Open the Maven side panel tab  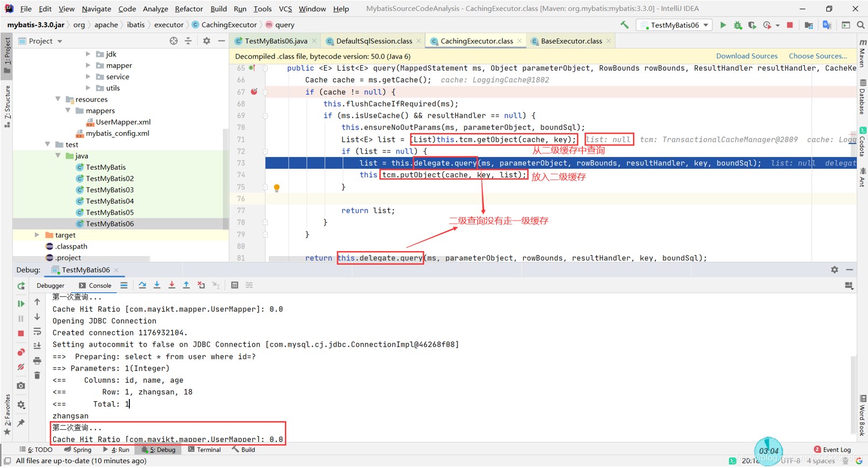coord(862,54)
